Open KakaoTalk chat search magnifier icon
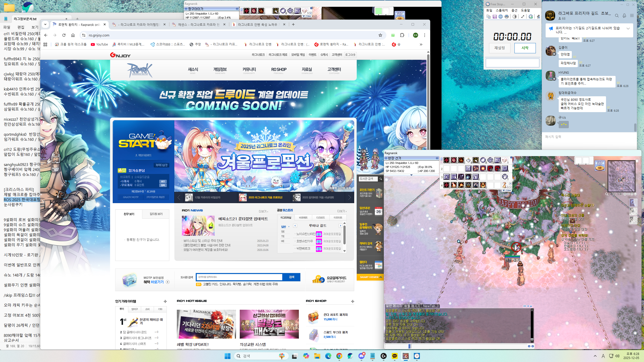 tap(617, 16)
